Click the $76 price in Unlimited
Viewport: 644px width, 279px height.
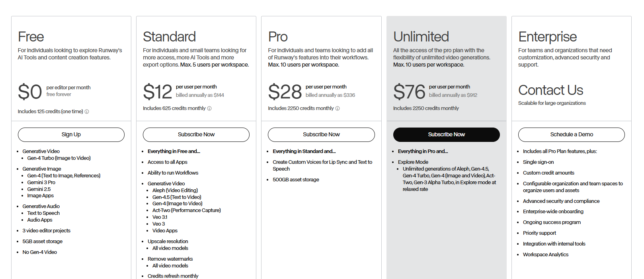point(409,92)
